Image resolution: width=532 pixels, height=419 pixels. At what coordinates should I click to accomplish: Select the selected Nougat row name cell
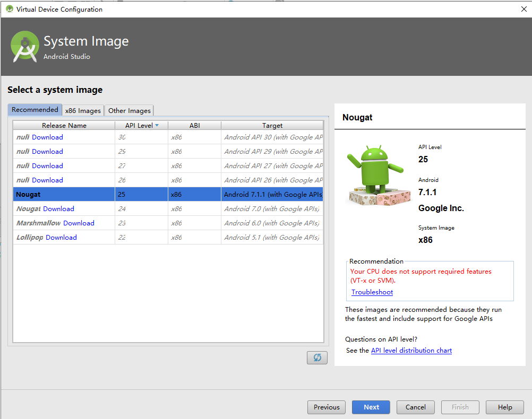click(x=64, y=195)
